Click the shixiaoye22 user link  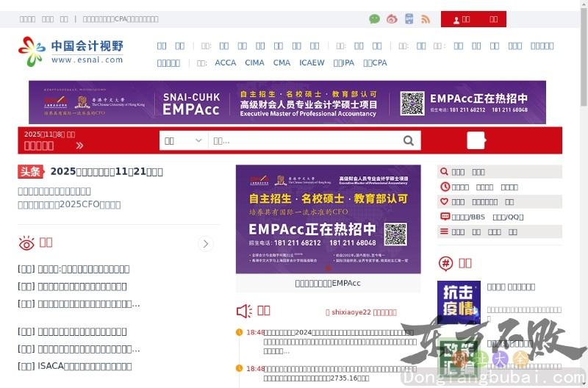[x=351, y=312]
